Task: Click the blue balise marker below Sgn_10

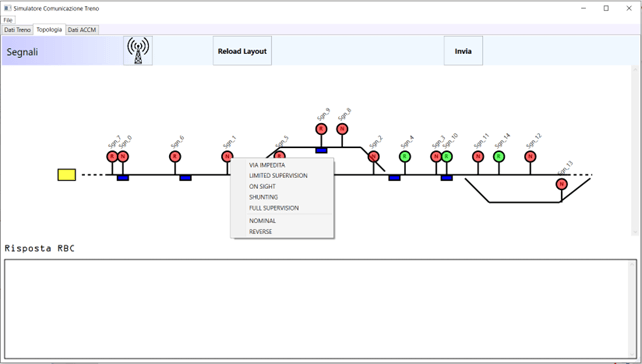Action: point(447,178)
